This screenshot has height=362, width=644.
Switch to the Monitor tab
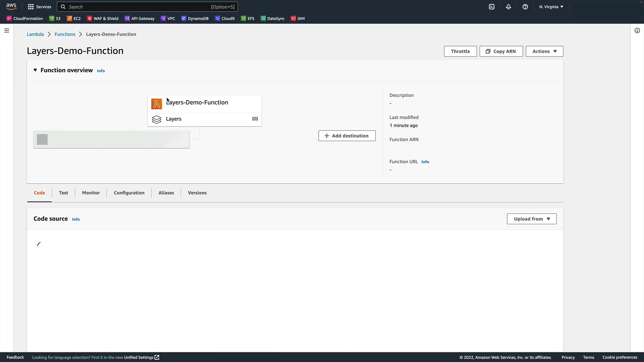pyautogui.click(x=91, y=193)
